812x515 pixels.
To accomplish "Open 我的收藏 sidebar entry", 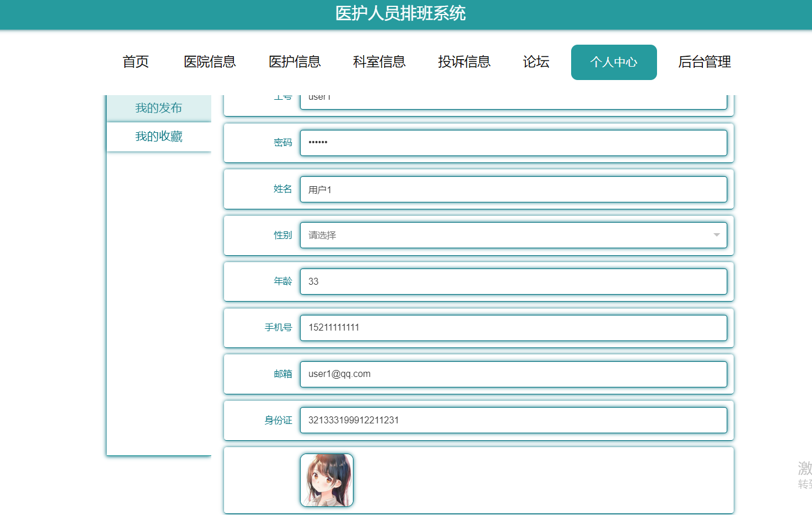I will pyautogui.click(x=159, y=137).
